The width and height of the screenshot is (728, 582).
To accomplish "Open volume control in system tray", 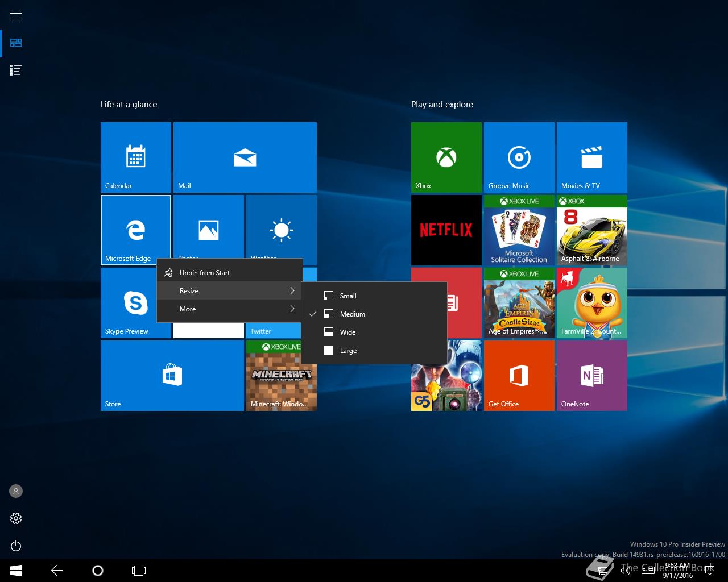I will tap(626, 571).
